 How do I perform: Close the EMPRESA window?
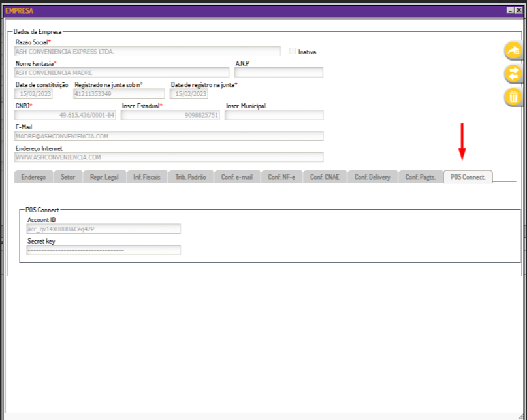(519, 10)
